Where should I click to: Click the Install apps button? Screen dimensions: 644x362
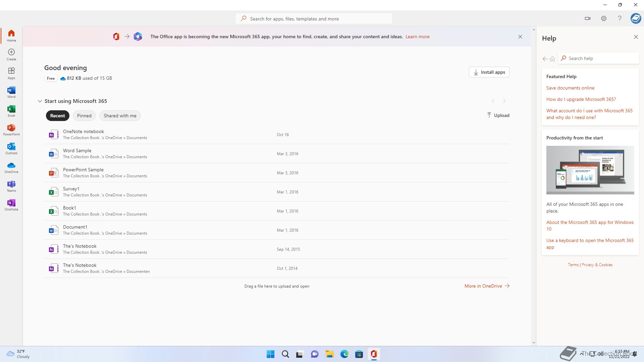tap(489, 72)
